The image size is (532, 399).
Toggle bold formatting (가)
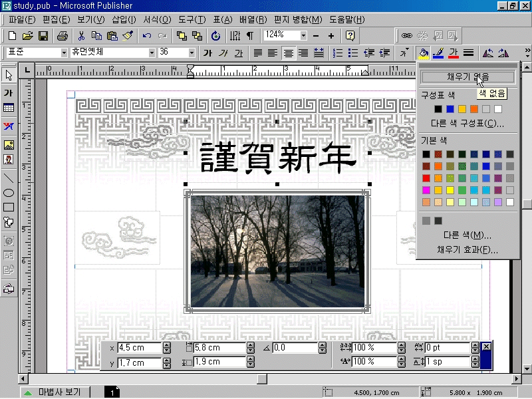click(207, 53)
